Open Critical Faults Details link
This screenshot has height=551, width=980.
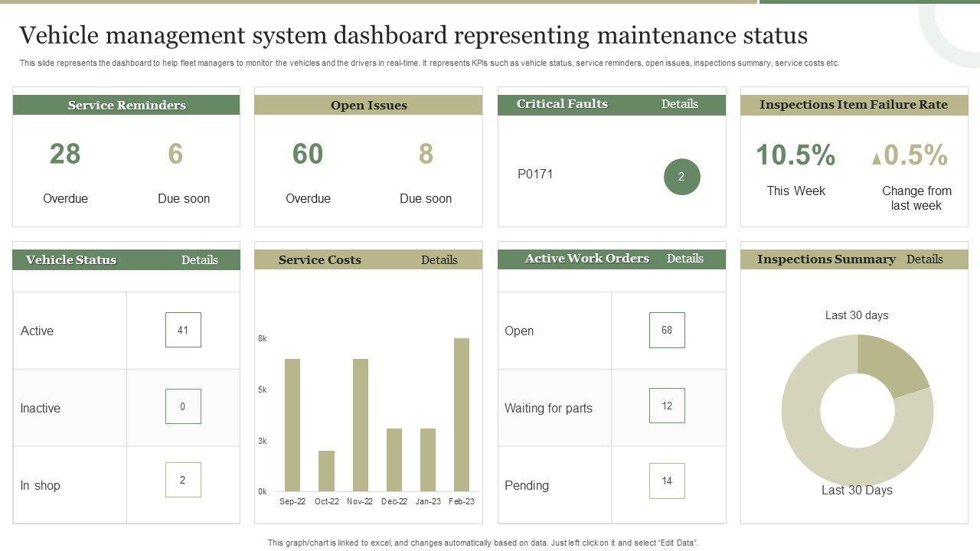coord(679,104)
